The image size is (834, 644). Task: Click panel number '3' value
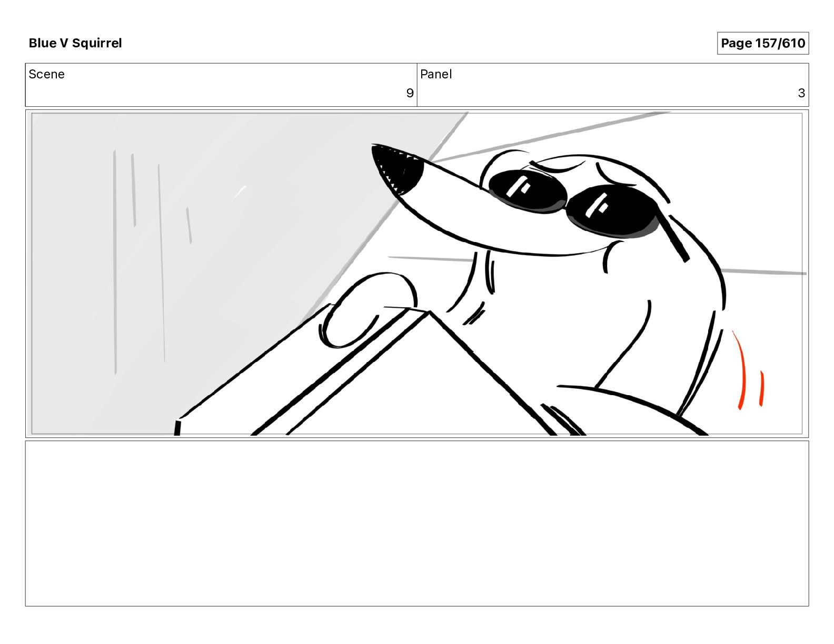coord(801,93)
